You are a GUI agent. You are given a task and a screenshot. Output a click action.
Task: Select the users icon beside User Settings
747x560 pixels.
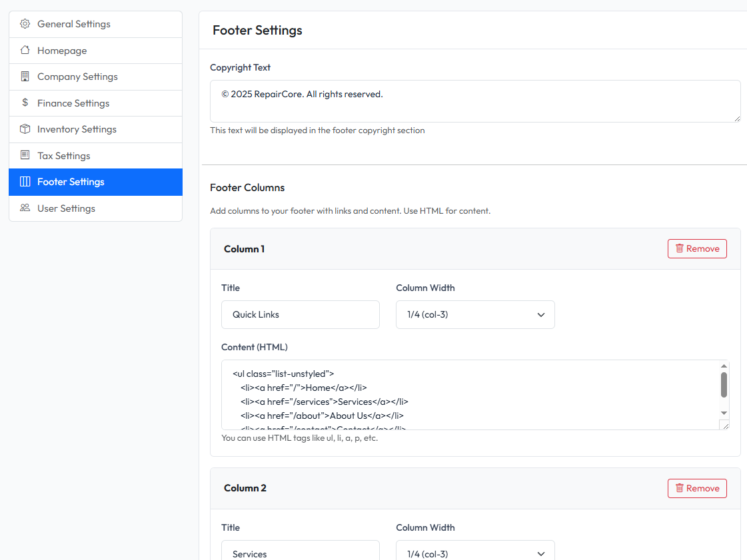click(x=25, y=208)
